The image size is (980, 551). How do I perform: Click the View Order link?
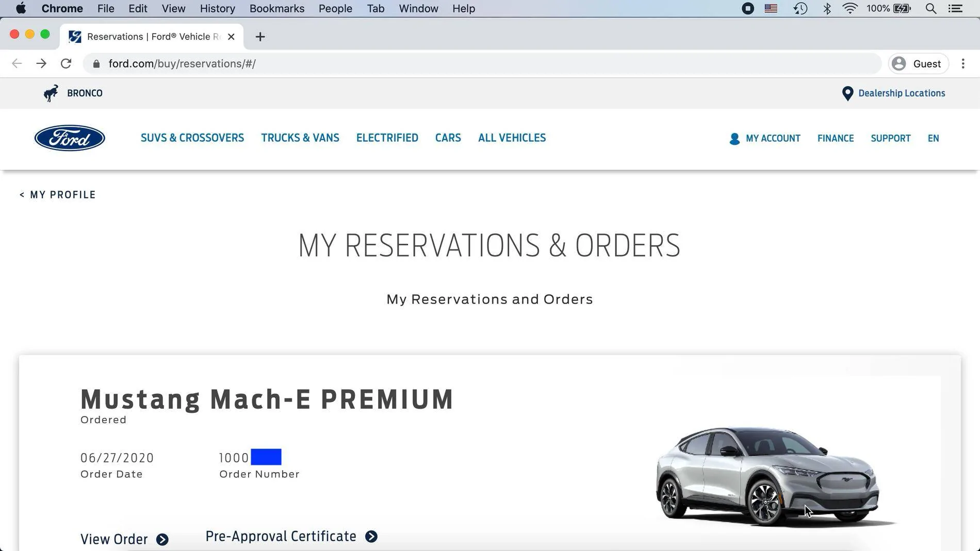tap(114, 540)
